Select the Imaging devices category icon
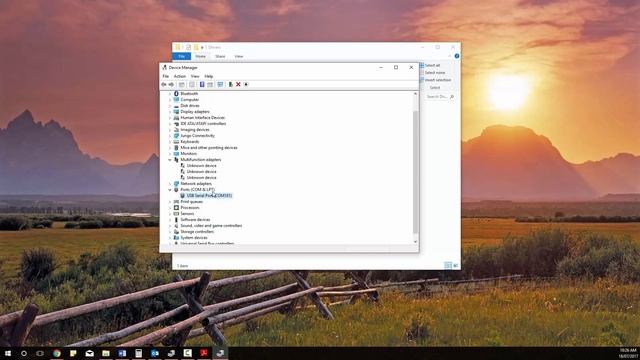This screenshot has height=360, width=640. (176, 129)
